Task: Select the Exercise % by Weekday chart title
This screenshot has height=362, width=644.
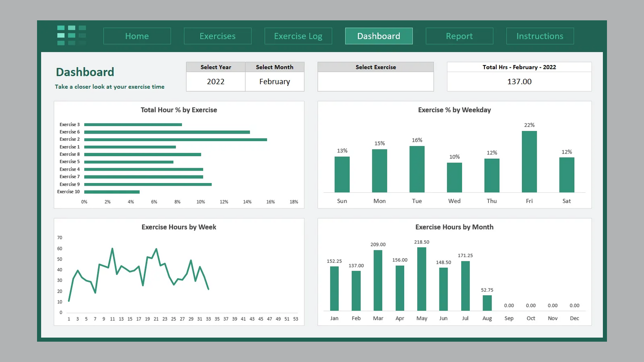Action: (x=454, y=110)
